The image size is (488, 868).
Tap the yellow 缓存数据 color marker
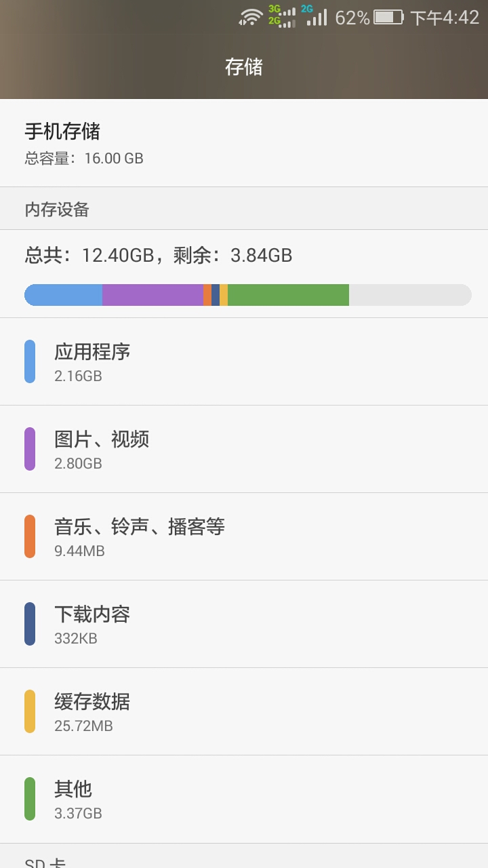(30, 711)
